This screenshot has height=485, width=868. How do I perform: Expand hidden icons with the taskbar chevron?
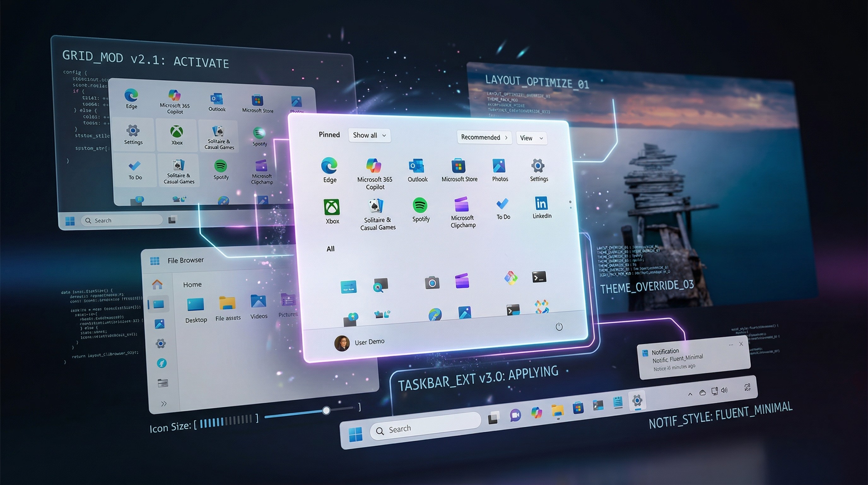point(690,394)
